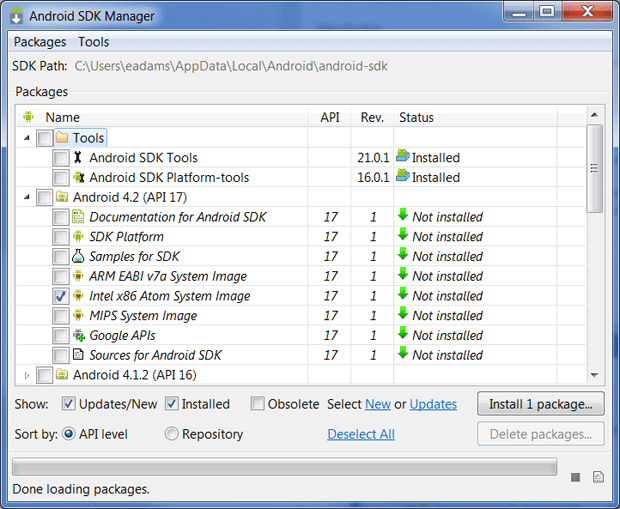
Task: Click the Not installed arrow for Documentation
Action: click(403, 215)
